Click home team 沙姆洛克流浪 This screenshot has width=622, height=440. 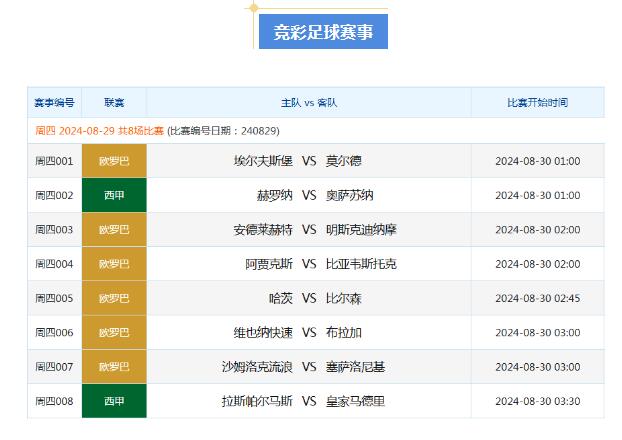coord(257,367)
